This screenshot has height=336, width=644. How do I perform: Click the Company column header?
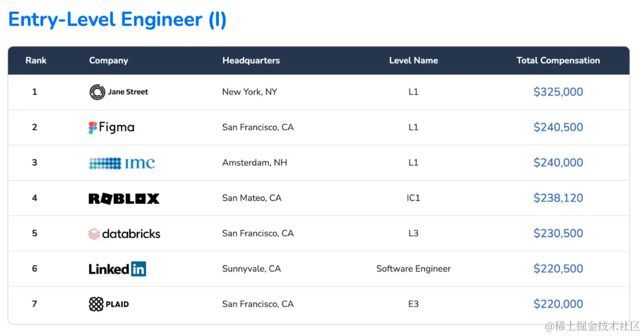(x=109, y=60)
